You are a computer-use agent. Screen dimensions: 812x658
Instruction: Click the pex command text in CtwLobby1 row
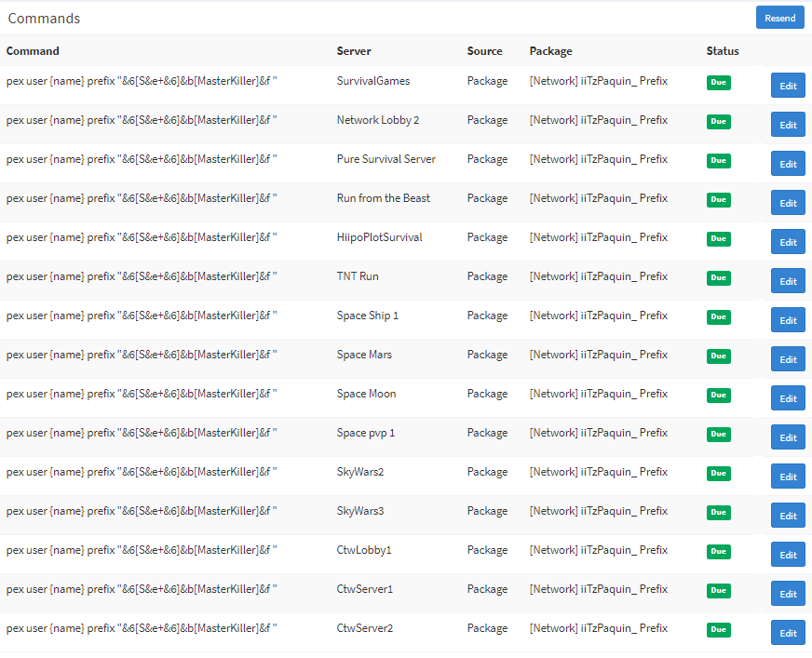pos(142,550)
